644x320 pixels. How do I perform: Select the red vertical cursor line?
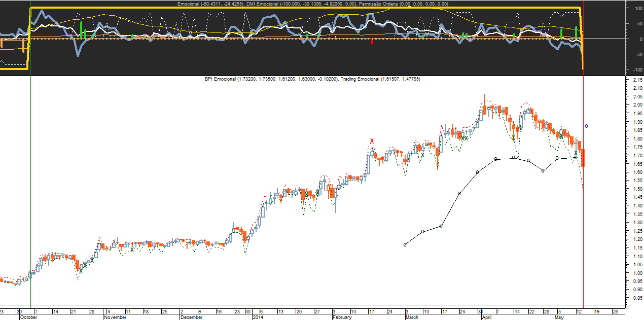click(584, 203)
